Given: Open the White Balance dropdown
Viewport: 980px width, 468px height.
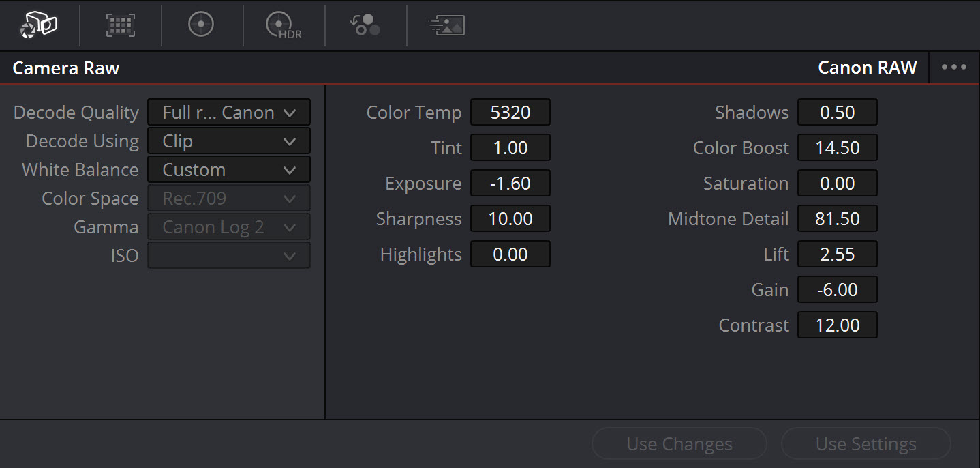Looking at the screenshot, I should [228, 169].
